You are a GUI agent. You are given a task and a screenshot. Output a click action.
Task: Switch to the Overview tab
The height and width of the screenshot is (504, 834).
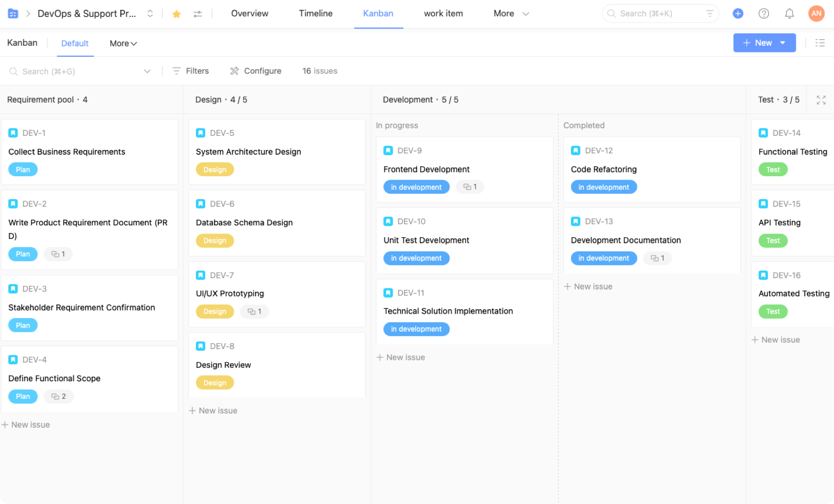(x=249, y=14)
